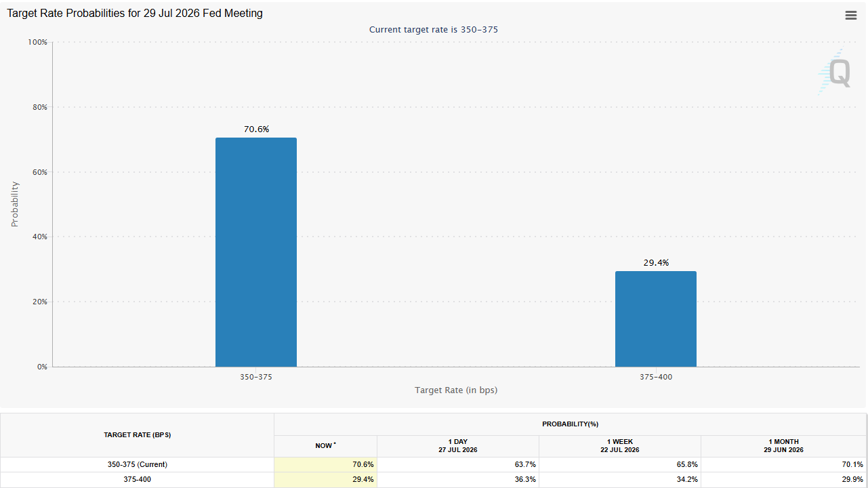The width and height of the screenshot is (868, 488).
Task: Select the 350-375 probability bar
Action: tap(256, 252)
